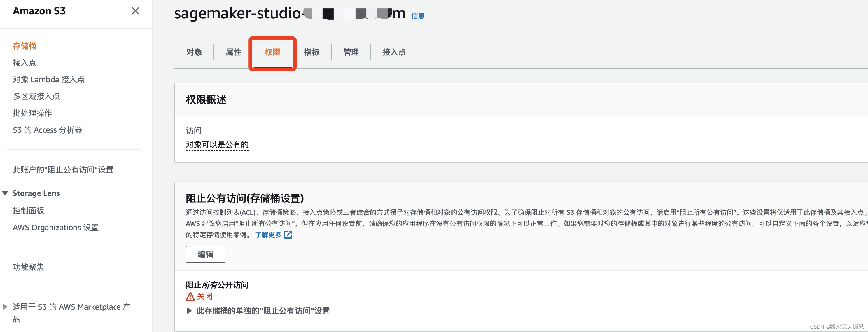868x332 pixels.
Task: Go to 接入点 in the sidebar
Action: click(25, 63)
